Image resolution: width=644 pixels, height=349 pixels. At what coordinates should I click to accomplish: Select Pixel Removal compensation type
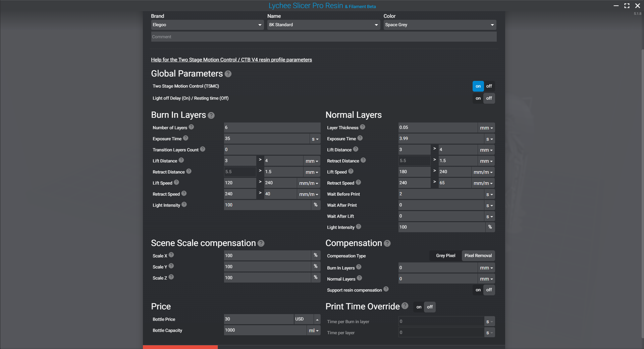pyautogui.click(x=478, y=256)
